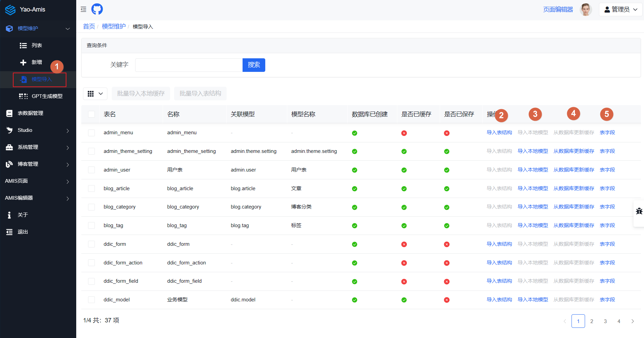Viewport: 644px width, 338px height.
Task: Click the bug debug icon on right edge
Action: click(x=639, y=211)
